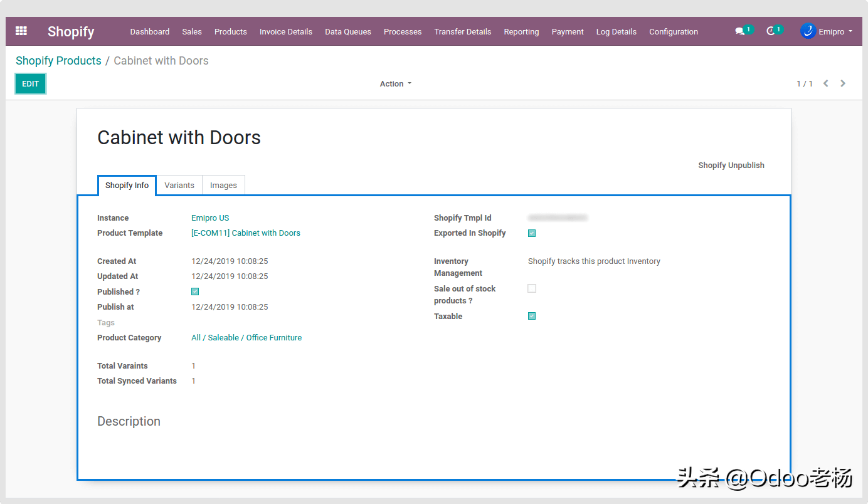Click the Updated At date value

(230, 276)
